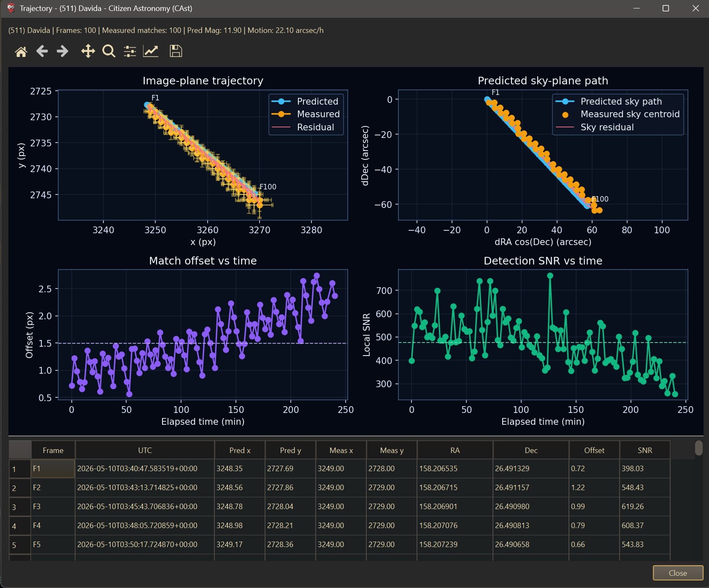
Task: Select frame cell F1
Action: point(53,469)
